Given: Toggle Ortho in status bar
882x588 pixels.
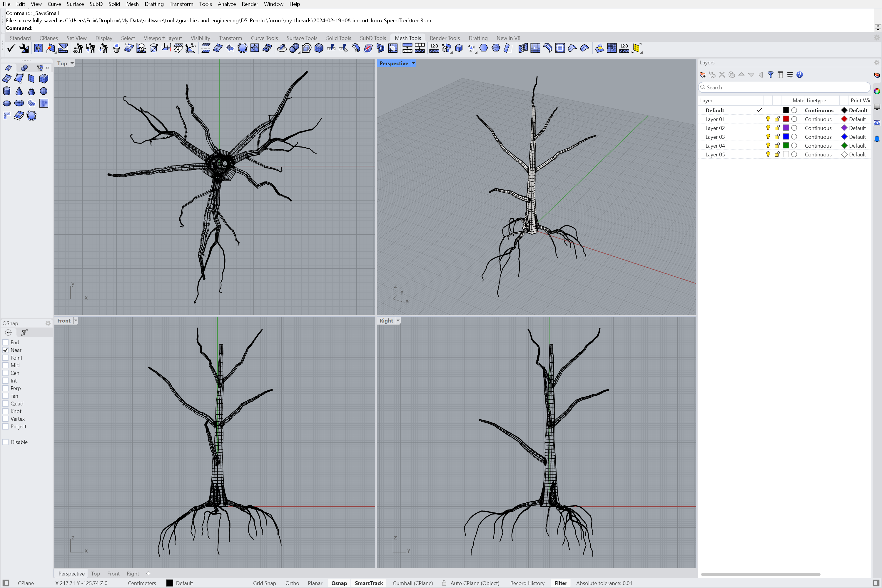Looking at the screenshot, I should [292, 583].
